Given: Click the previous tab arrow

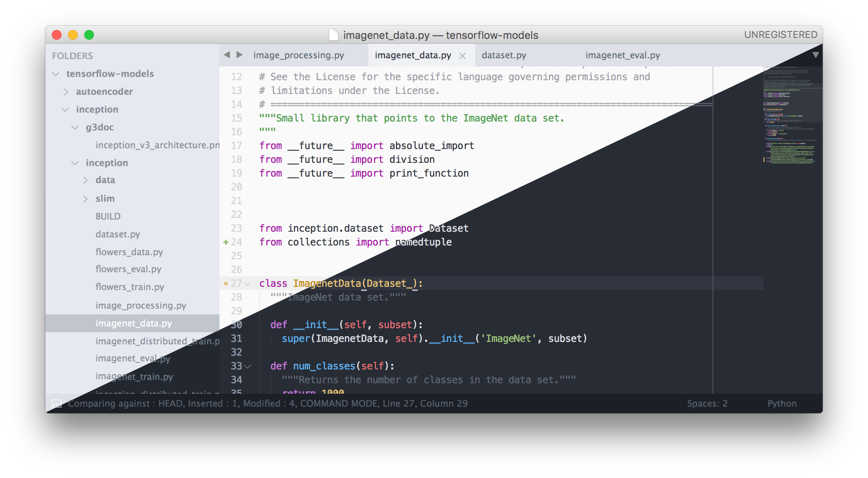Looking at the screenshot, I should coord(227,55).
